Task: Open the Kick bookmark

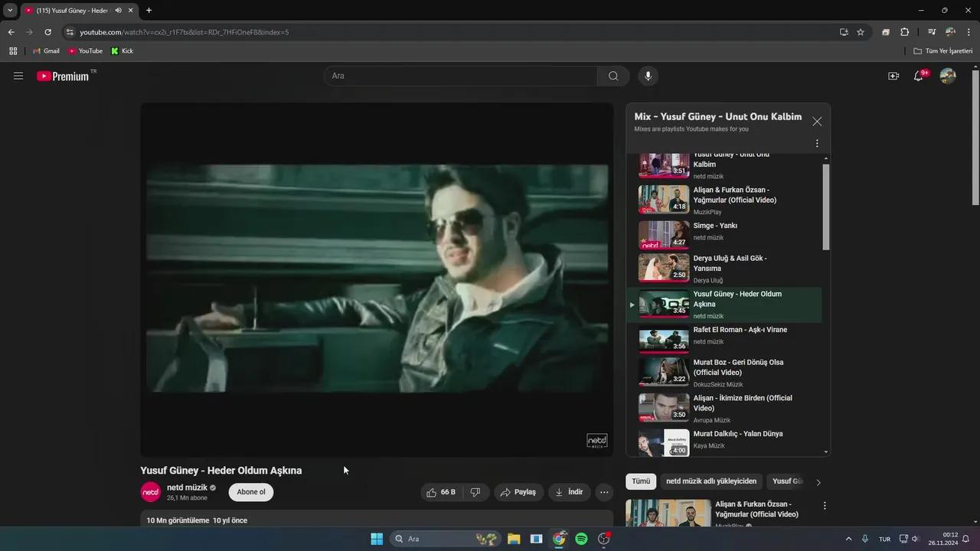Action: (x=122, y=51)
